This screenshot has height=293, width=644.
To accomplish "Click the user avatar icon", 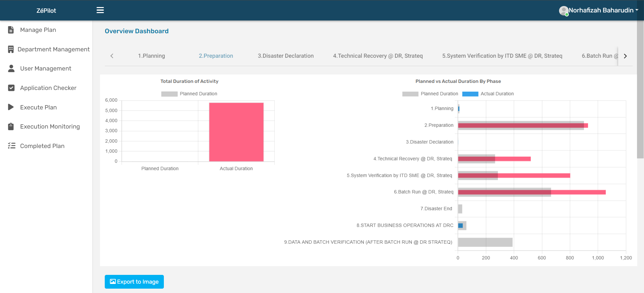I will (563, 11).
